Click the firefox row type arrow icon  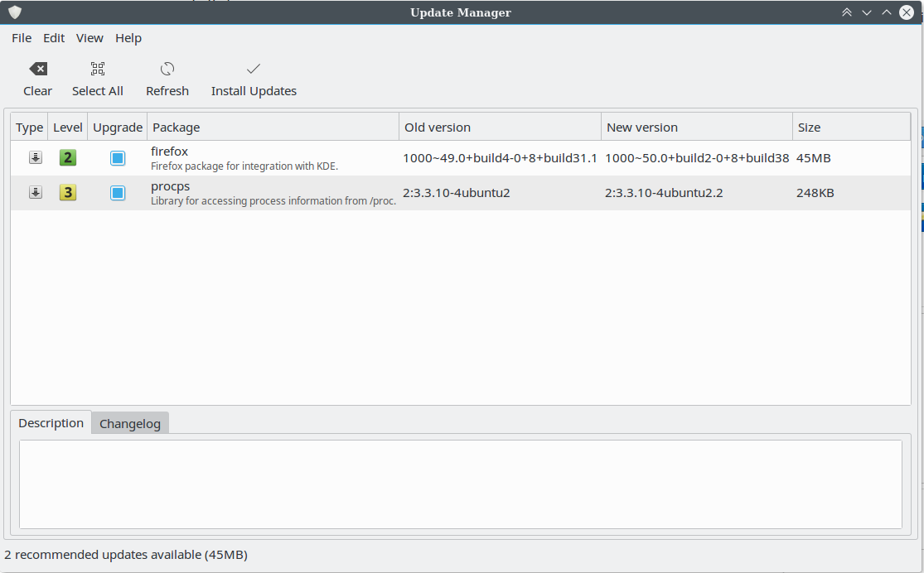point(36,158)
